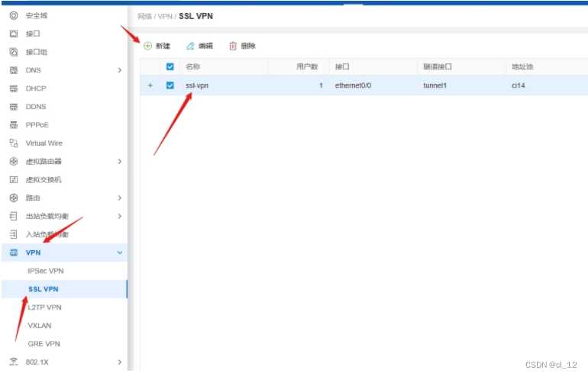This screenshot has width=588, height=376.
Task: Click the ethernet0/0 interface cell
Action: click(353, 85)
